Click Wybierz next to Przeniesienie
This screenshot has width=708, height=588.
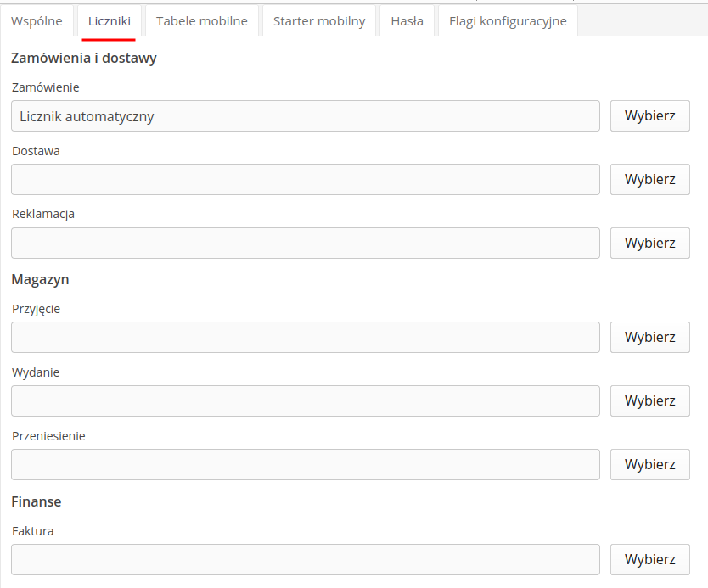[x=649, y=464]
